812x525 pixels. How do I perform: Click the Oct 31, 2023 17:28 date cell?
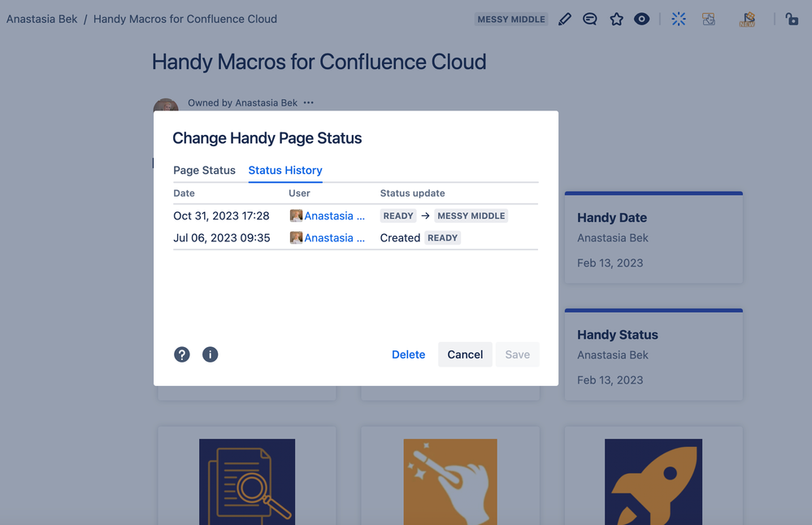(221, 216)
